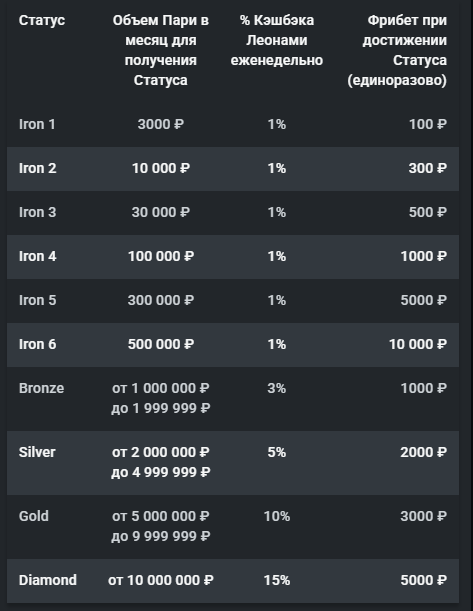Click the Diamond status label

click(x=48, y=580)
